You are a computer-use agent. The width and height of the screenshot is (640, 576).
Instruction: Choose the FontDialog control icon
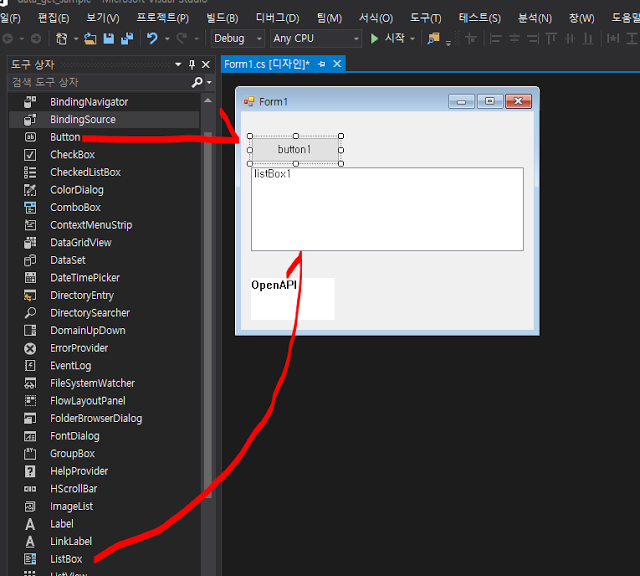(30, 436)
